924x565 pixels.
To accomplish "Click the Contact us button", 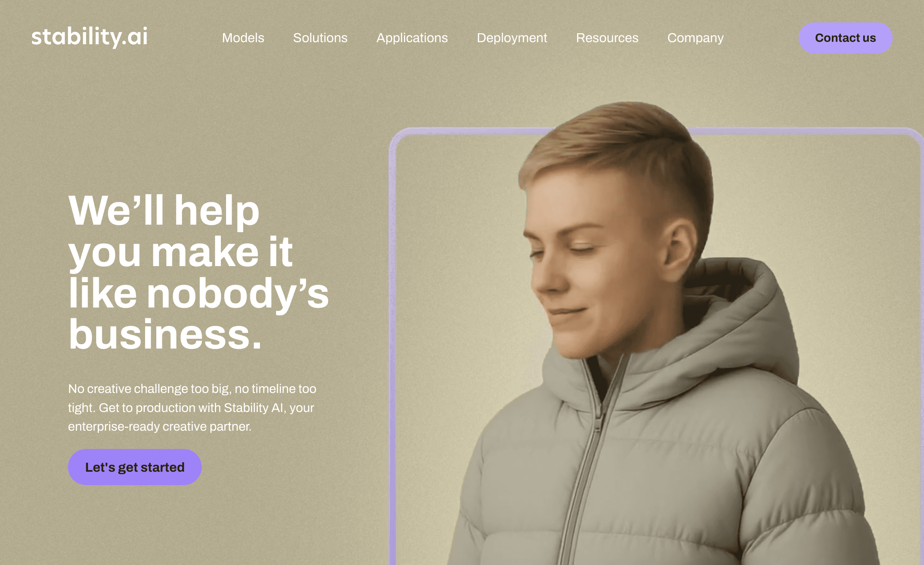I will [845, 38].
